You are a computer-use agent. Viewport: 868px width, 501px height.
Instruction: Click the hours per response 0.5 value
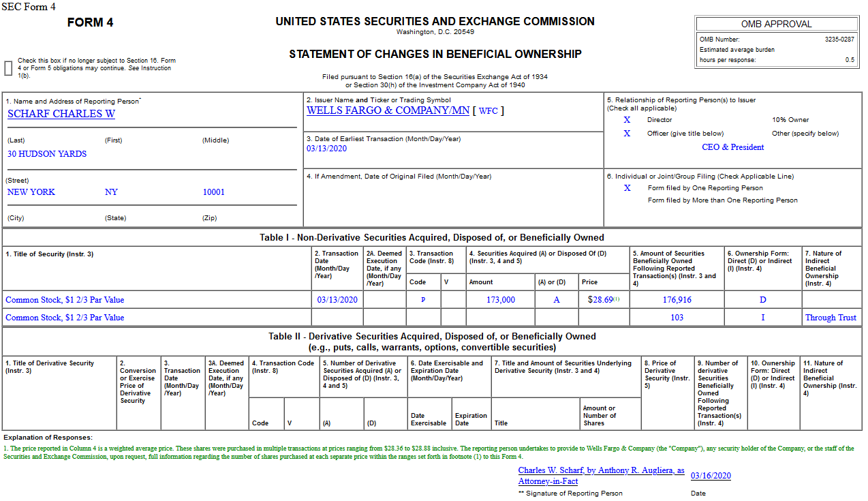click(x=850, y=60)
